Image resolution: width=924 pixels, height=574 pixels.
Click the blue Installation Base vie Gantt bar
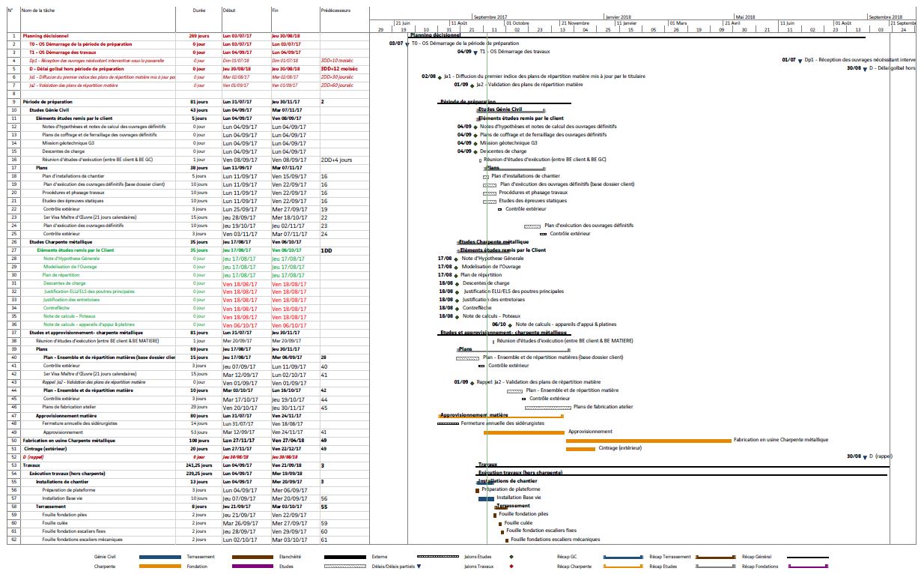point(486,498)
